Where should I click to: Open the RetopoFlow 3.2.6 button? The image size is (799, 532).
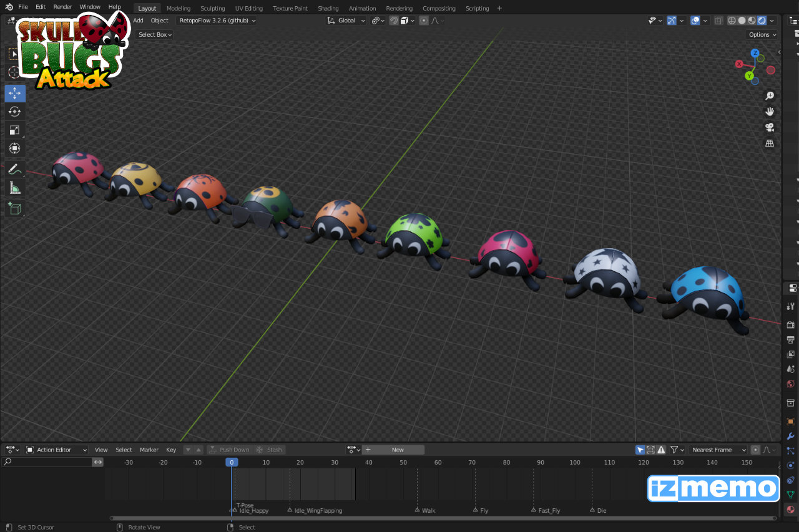pos(217,21)
